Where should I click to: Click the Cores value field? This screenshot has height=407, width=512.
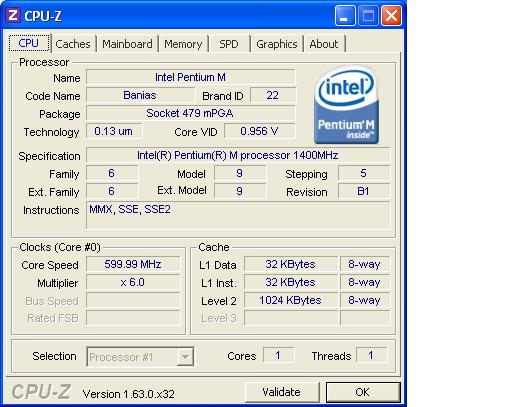click(x=278, y=355)
